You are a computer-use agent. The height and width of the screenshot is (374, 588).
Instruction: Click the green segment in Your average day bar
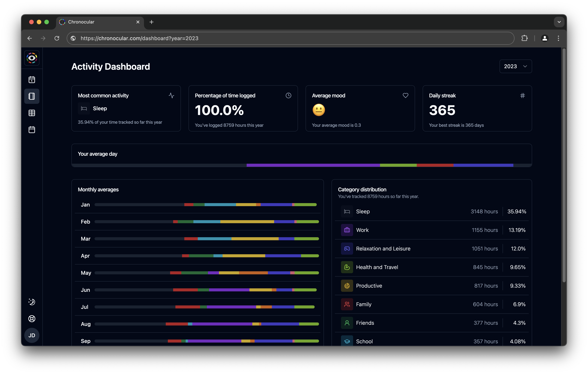(398, 165)
